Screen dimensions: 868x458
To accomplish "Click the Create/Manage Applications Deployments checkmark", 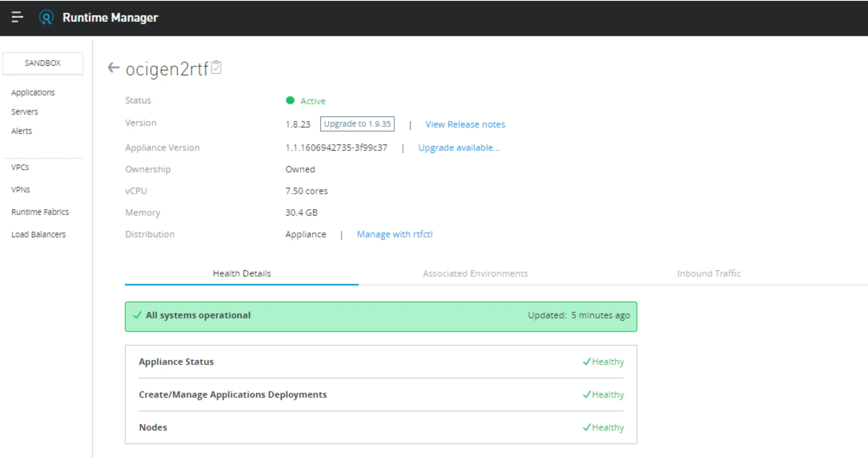I will (x=587, y=394).
